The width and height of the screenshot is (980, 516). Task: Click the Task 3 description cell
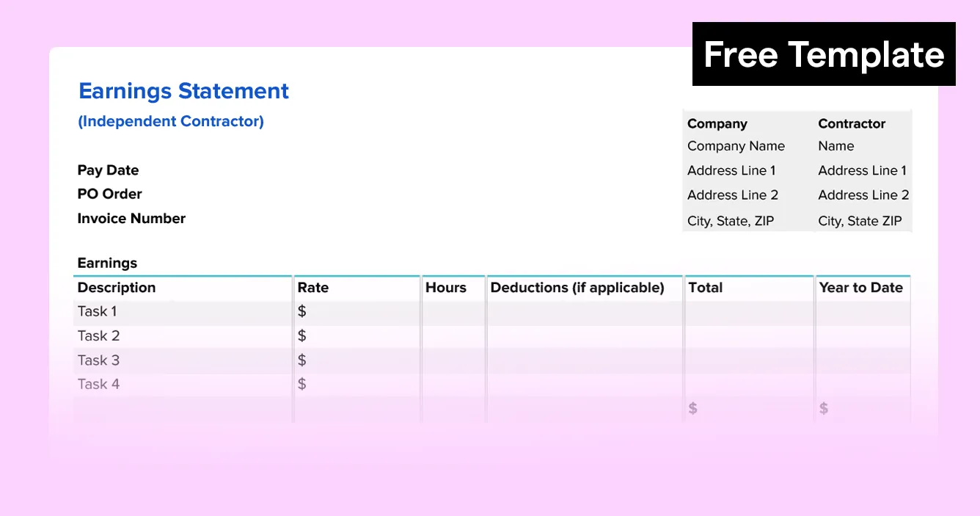pos(183,360)
